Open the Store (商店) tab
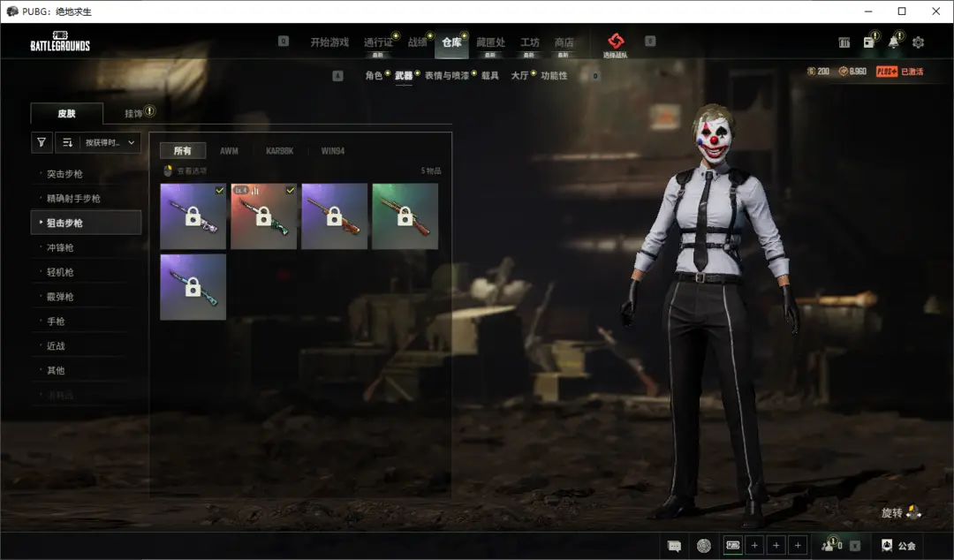954x560 pixels. tap(564, 42)
